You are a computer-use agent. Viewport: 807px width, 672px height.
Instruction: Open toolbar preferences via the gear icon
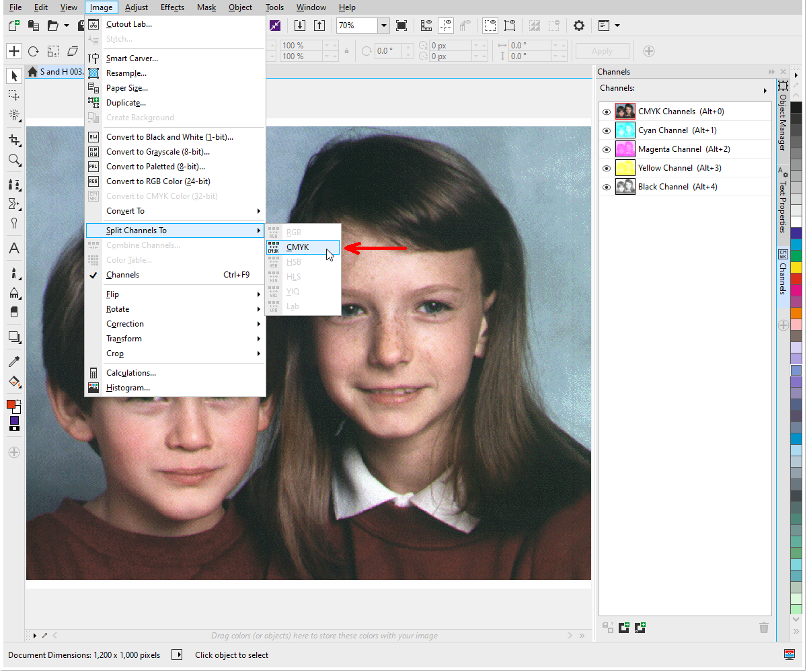click(x=578, y=25)
